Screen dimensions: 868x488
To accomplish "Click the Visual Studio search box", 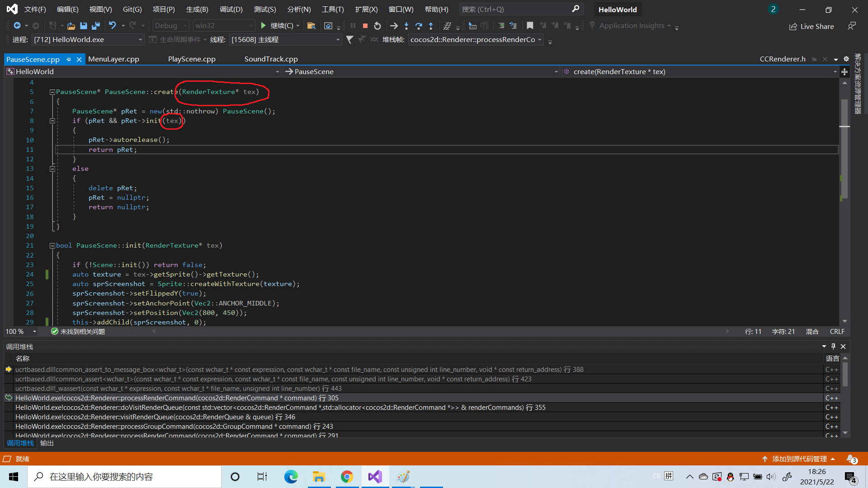I will pos(515,9).
